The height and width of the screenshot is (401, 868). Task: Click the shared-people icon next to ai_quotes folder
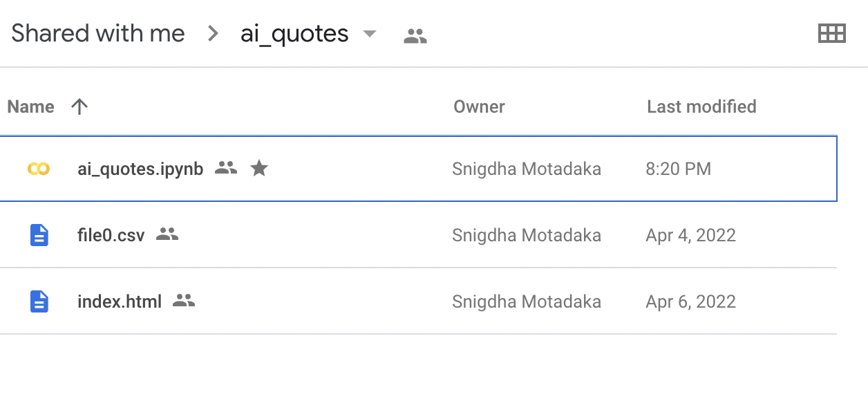[x=415, y=32]
